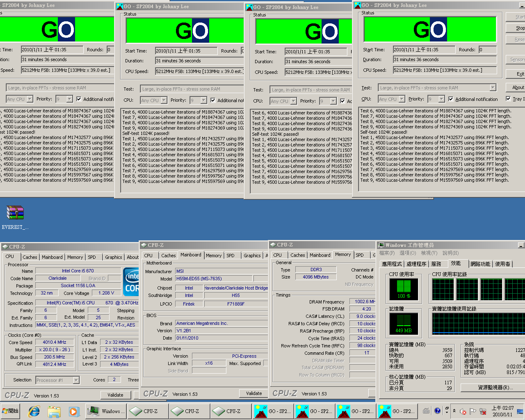Screen dimensions: 525x420
Task: Switch to the Windows Task Manager taskbar button
Action: (x=105, y=411)
